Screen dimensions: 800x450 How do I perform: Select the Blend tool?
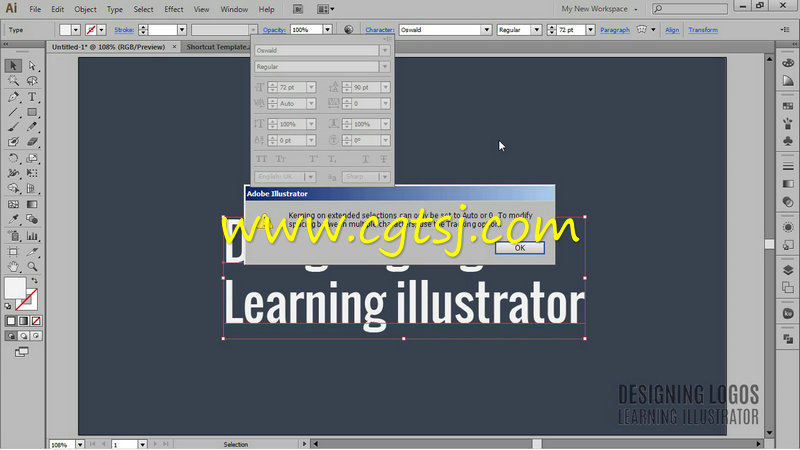32,219
